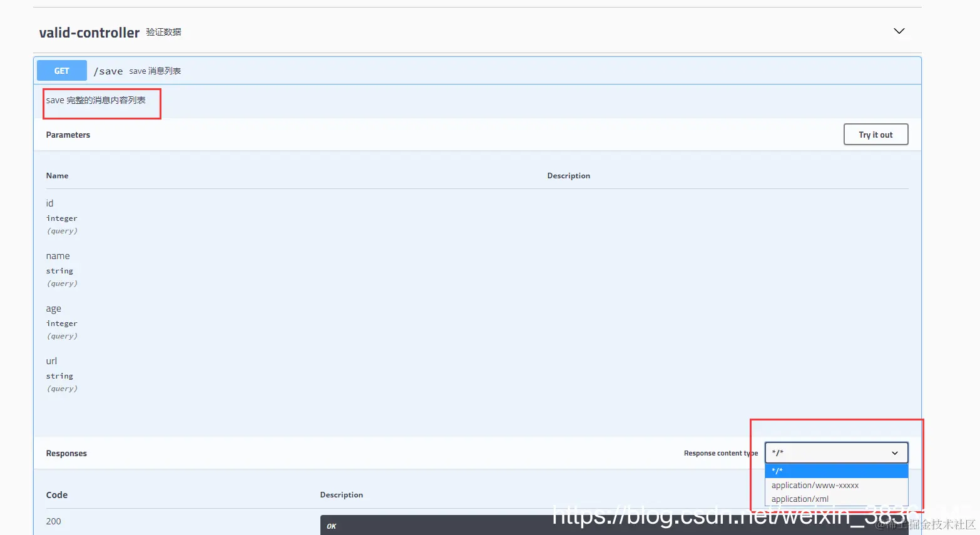Collapse the valid-controller section chevron

pos(899,31)
